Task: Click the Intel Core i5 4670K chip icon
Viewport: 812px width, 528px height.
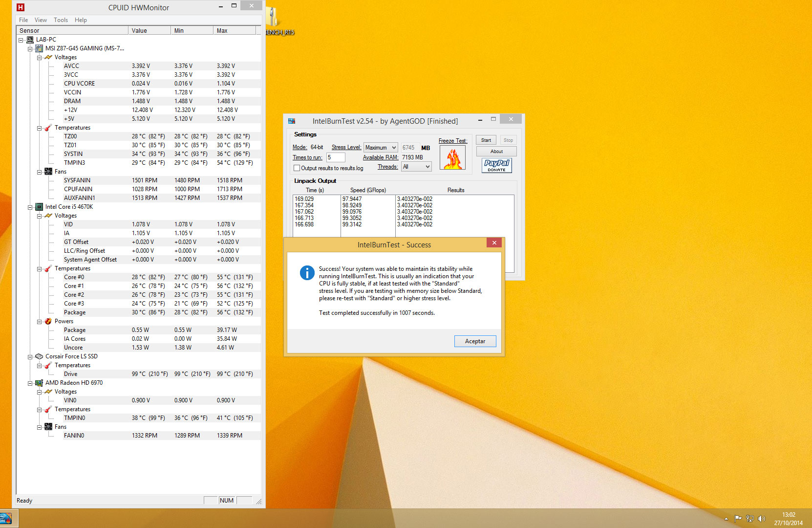Action: pyautogui.click(x=39, y=207)
